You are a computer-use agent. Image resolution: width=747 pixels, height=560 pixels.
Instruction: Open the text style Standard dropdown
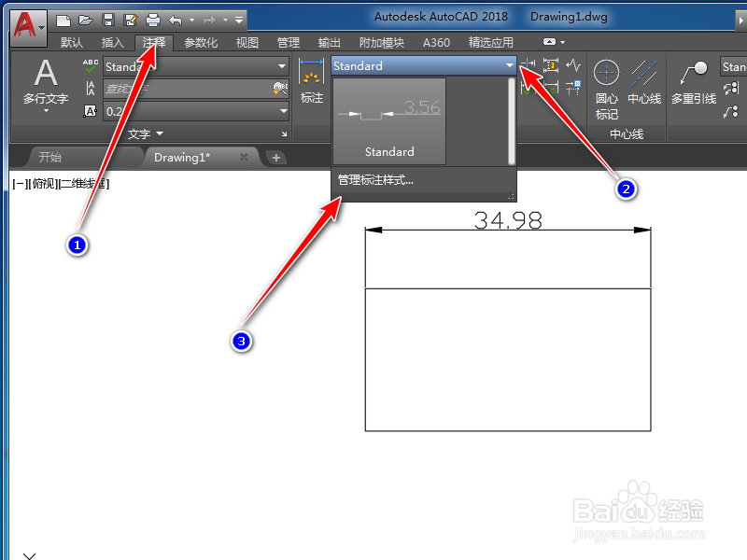pos(196,66)
